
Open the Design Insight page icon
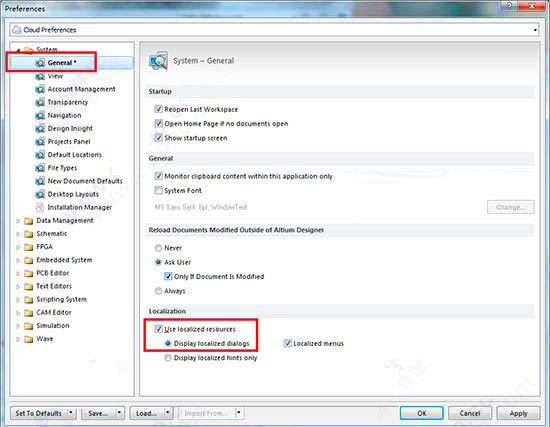pyautogui.click(x=40, y=129)
